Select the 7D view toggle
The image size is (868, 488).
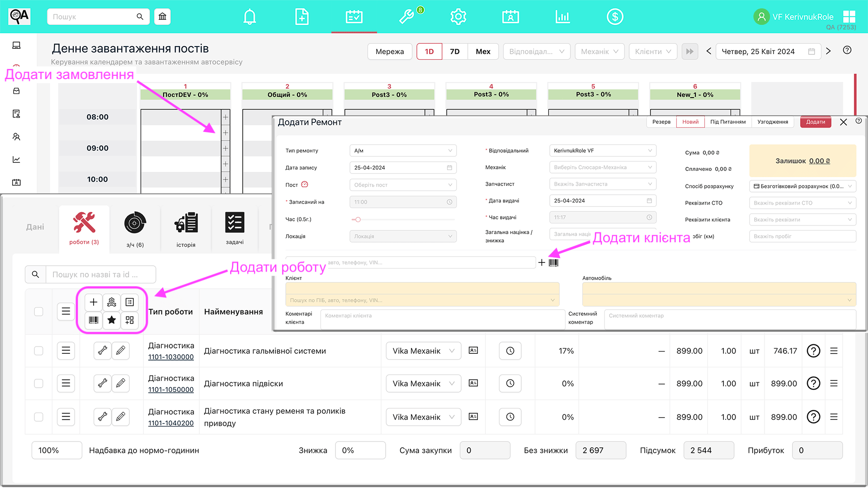point(455,52)
